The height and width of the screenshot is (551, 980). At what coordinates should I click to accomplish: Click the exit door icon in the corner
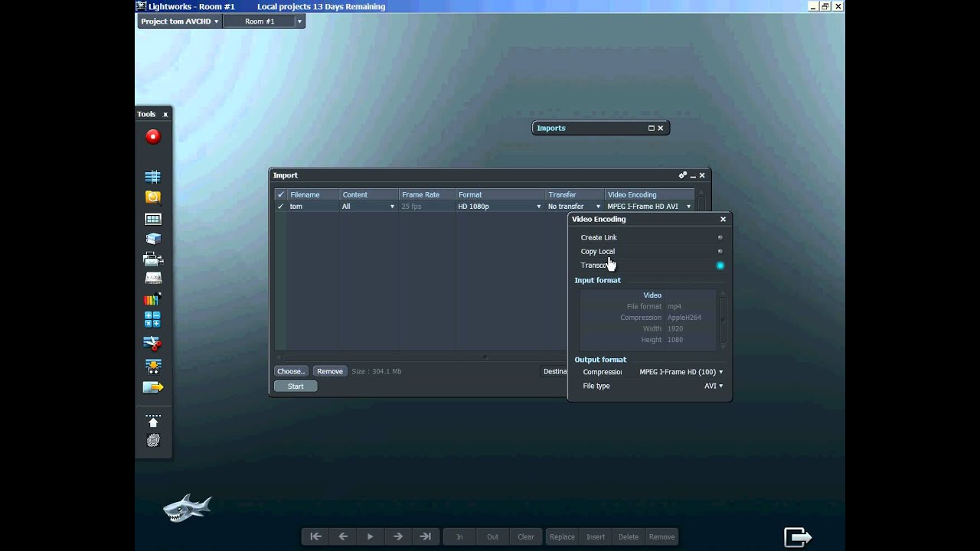[x=798, y=537]
